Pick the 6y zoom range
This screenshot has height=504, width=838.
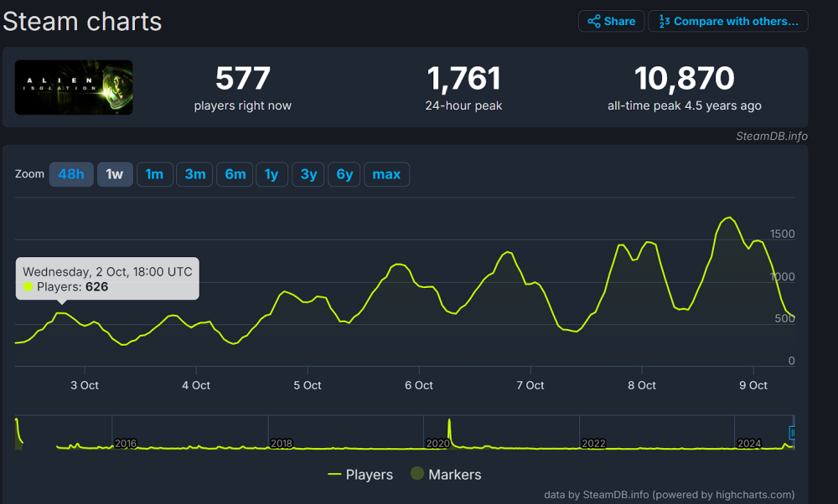coord(344,174)
